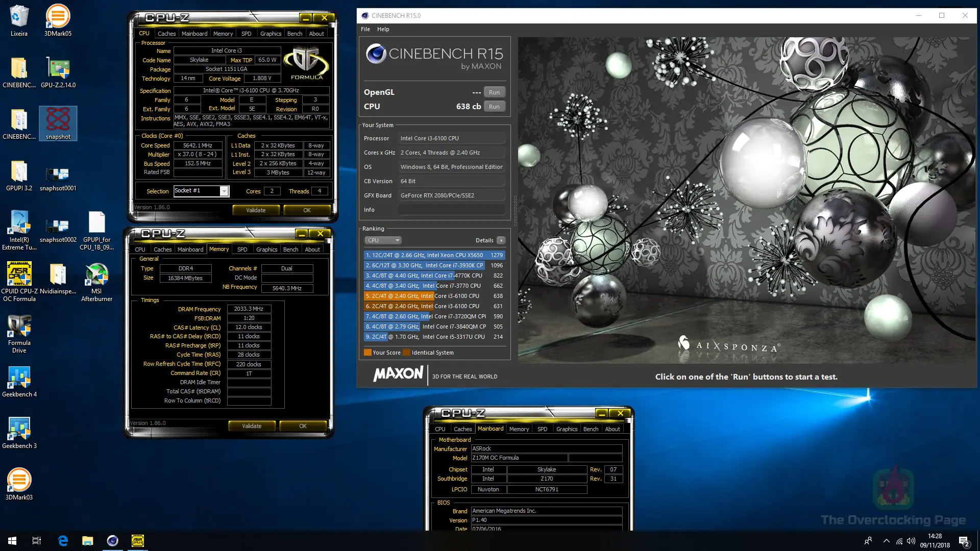Open Task View on taskbar
Viewport: 980px width, 551px height.
[x=37, y=541]
